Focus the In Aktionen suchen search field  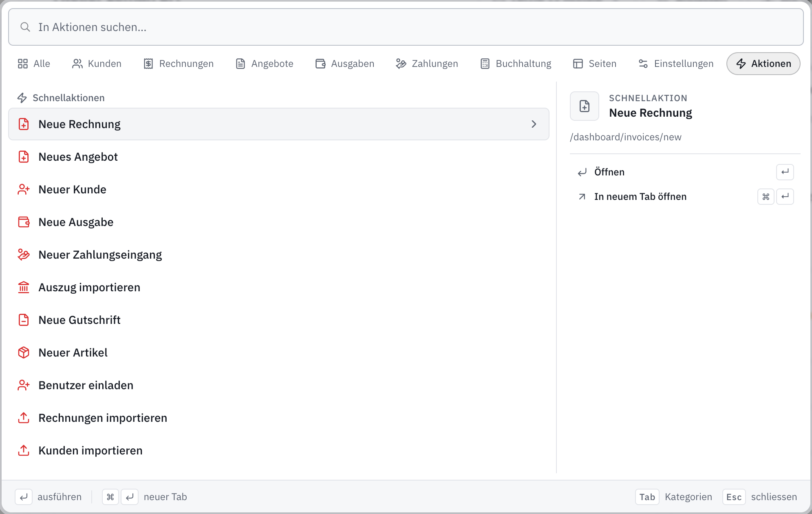coord(406,27)
